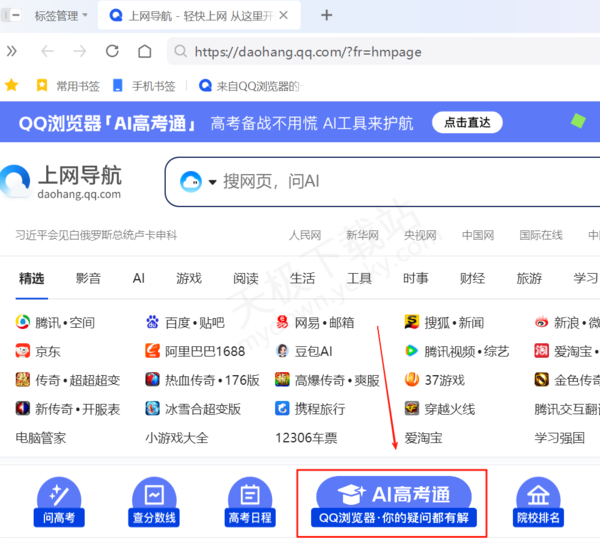Click the back navigation arrow
This screenshot has height=545, width=600.
coord(47,51)
